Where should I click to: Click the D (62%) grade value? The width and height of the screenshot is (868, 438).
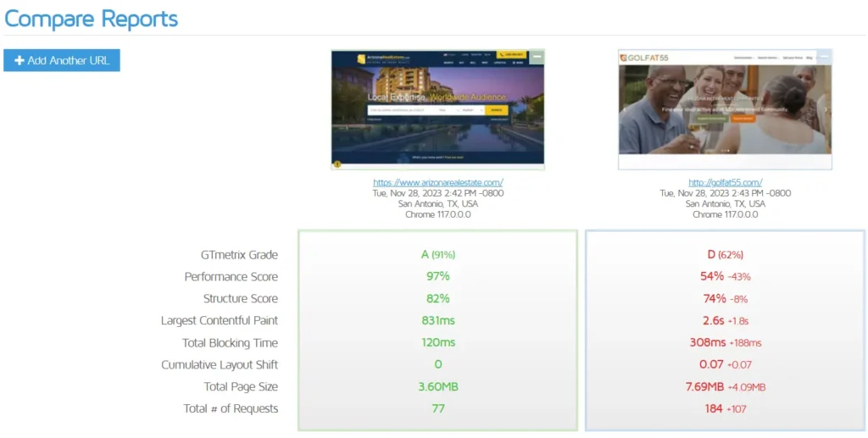pos(726,254)
